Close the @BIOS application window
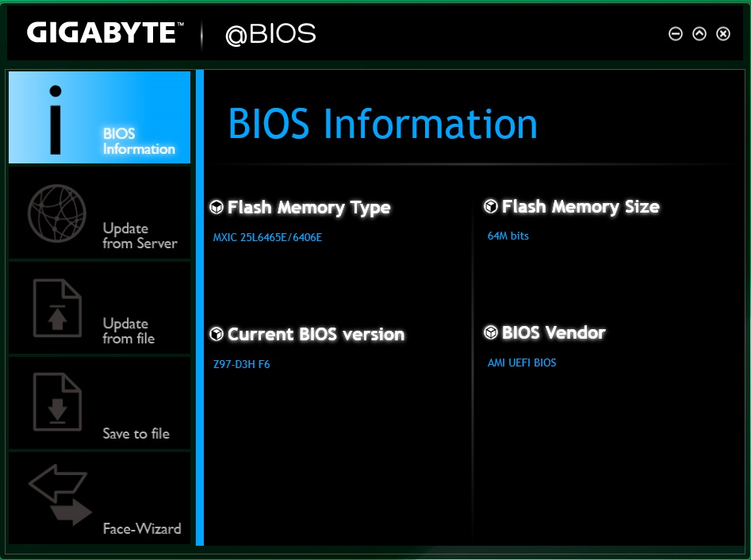 [x=723, y=33]
